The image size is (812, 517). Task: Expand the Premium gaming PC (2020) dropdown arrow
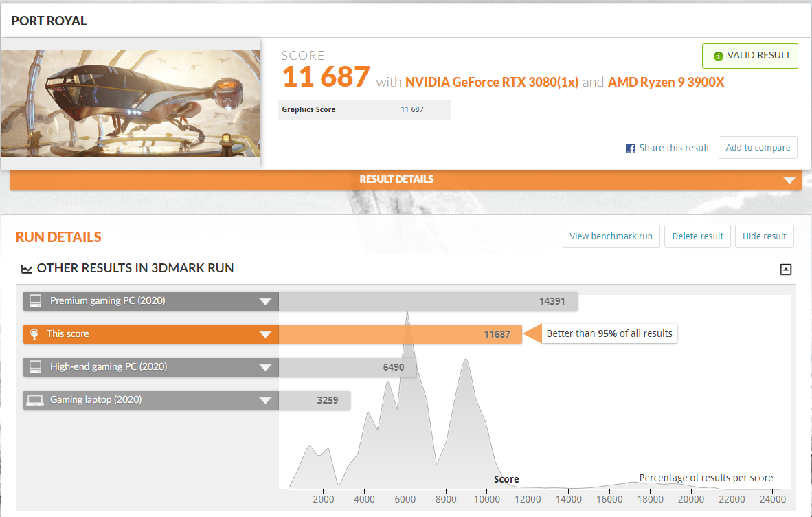tap(265, 302)
